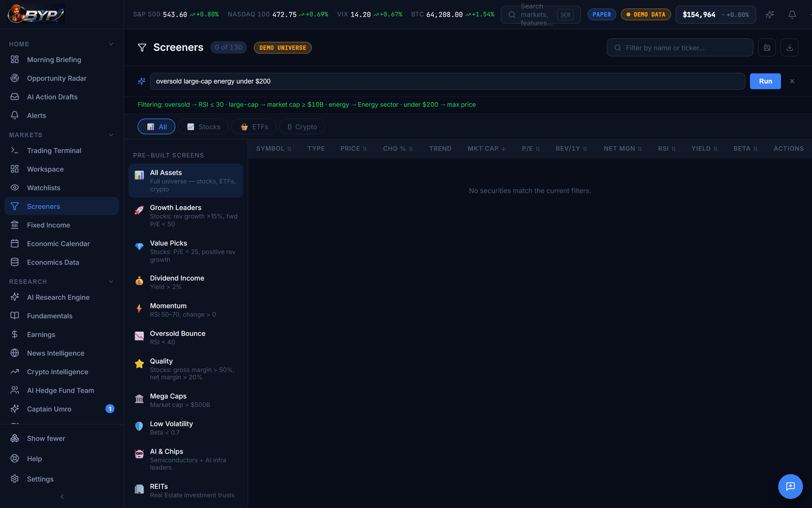Run the natural language screen query

pos(765,81)
